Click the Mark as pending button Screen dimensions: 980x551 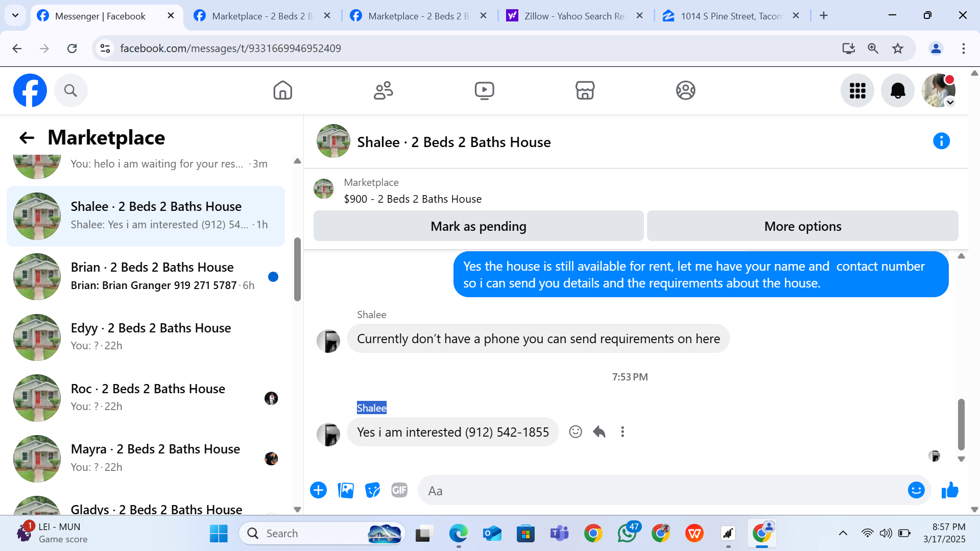[479, 226]
